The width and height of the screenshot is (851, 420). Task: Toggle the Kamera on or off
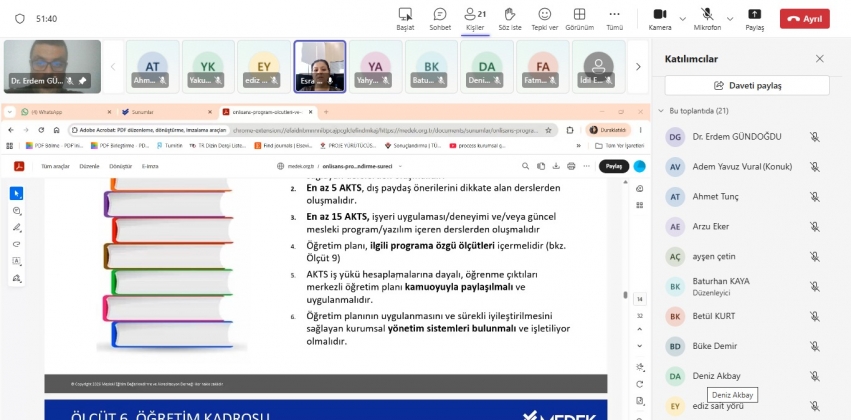(x=660, y=19)
